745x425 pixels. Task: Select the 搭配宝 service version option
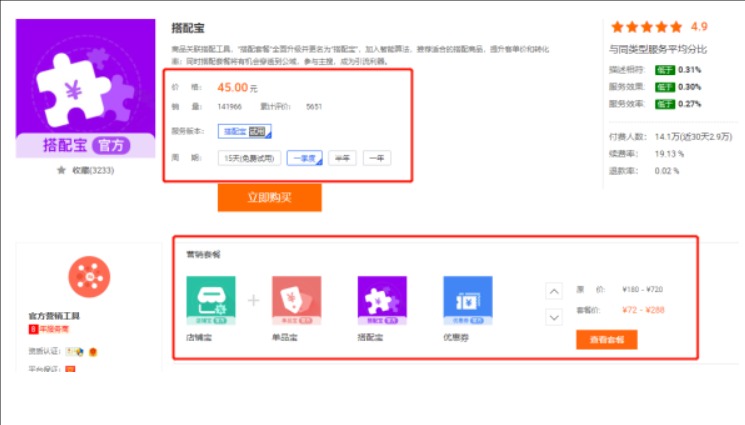245,131
